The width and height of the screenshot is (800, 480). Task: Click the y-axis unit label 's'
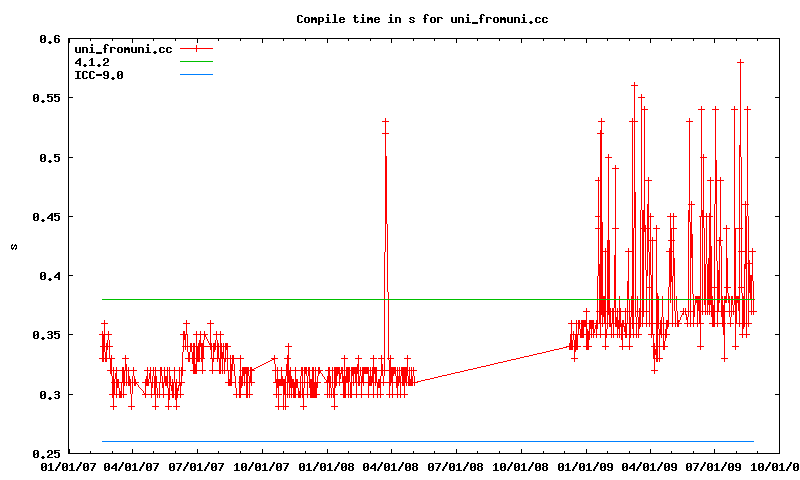pyautogui.click(x=12, y=246)
